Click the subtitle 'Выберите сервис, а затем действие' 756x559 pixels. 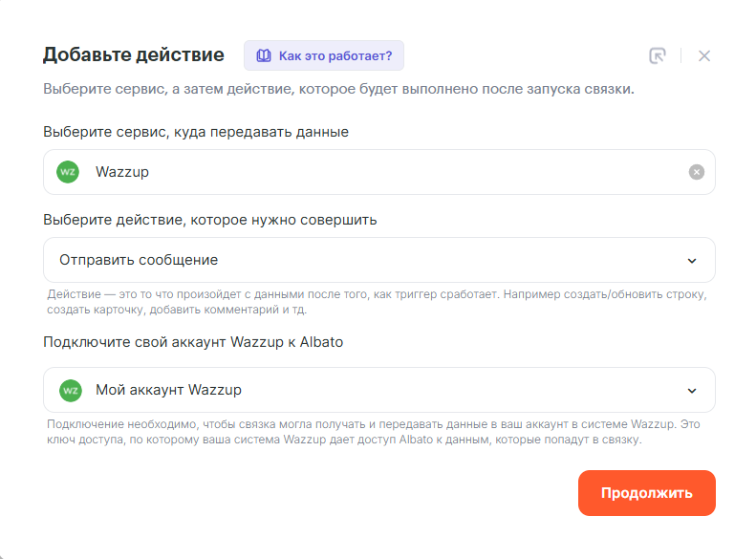click(338, 90)
